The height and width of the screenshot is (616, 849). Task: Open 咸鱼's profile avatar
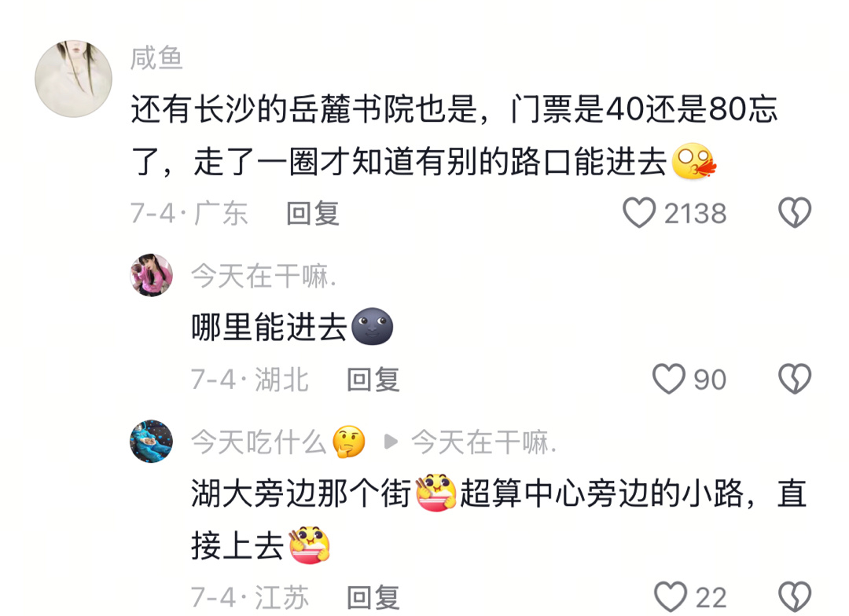coord(74,79)
